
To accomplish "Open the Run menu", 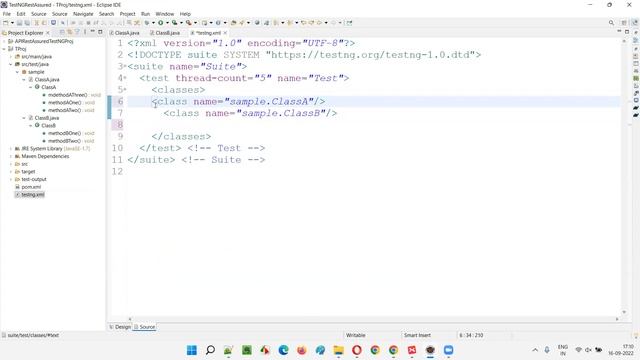I will pyautogui.click(x=145, y=14).
